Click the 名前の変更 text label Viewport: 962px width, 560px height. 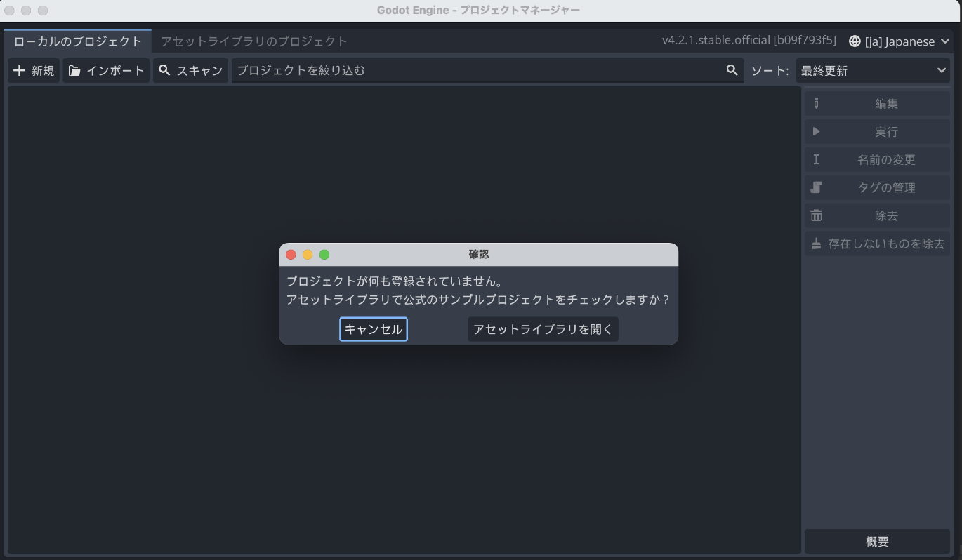tap(886, 159)
